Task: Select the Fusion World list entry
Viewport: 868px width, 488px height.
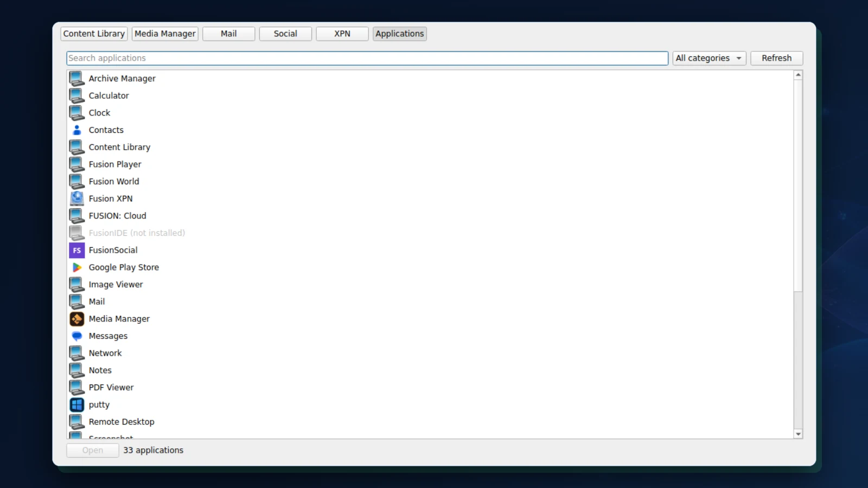Action: [431, 182]
